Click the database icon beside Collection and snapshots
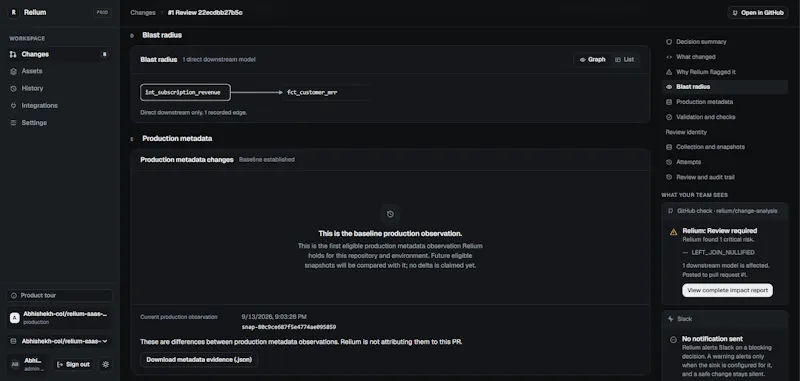Image resolution: width=800 pixels, height=381 pixels. point(669,147)
